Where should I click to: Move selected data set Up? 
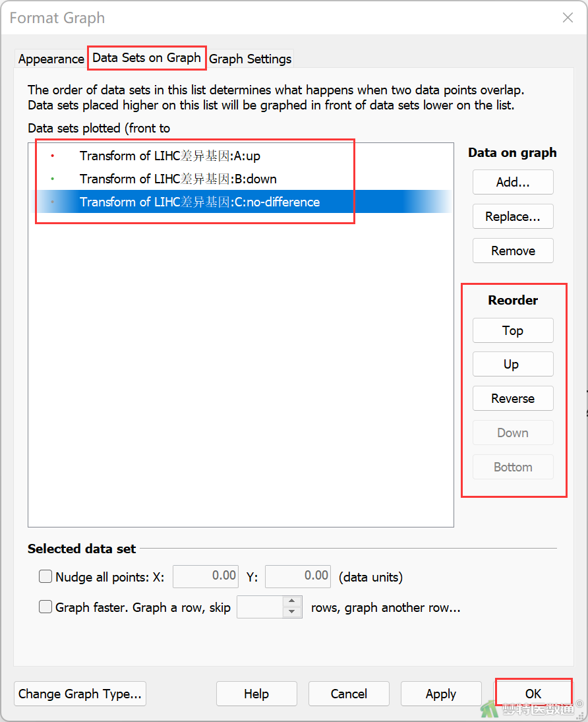pyautogui.click(x=513, y=364)
